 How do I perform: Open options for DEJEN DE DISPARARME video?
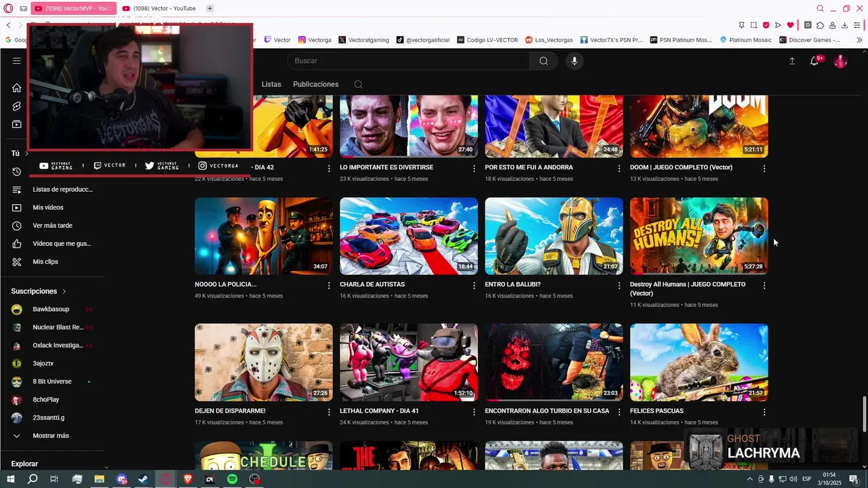[329, 412]
